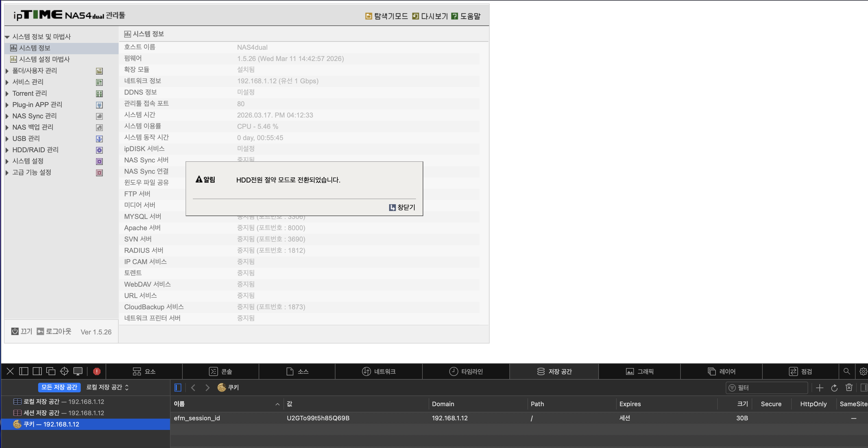Expand HDD/RAID 관리 tree
This screenshot has width=868, height=448.
(x=7, y=150)
